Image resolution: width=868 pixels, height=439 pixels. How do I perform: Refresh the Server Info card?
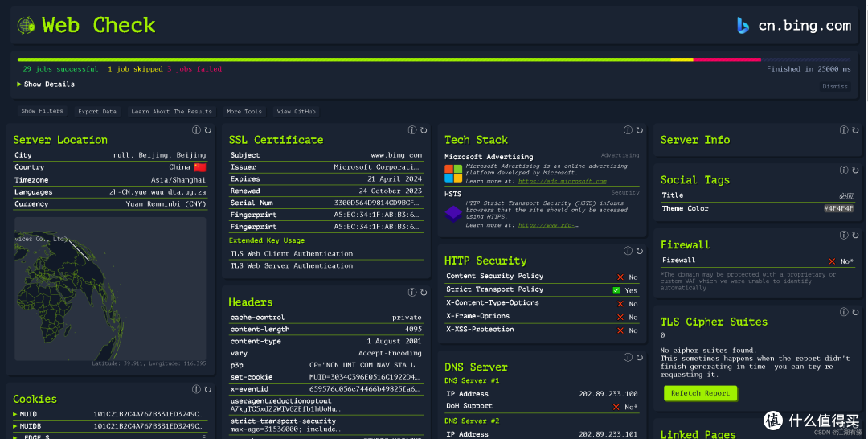(x=855, y=130)
